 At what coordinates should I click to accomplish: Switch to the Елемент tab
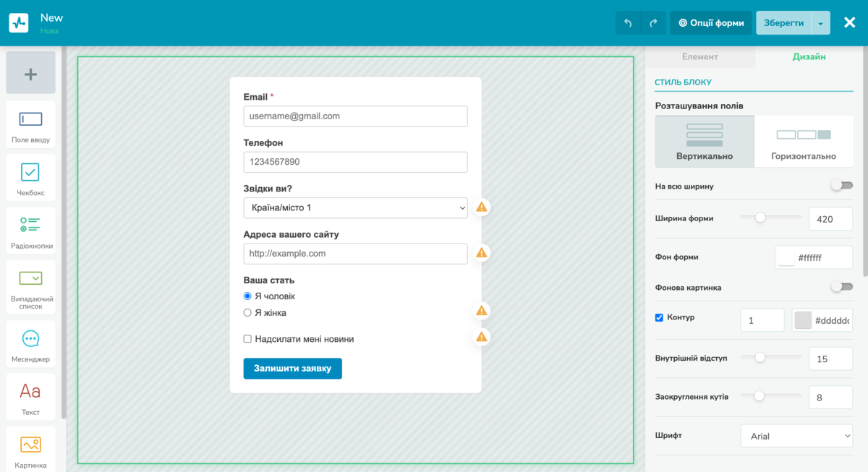click(699, 56)
